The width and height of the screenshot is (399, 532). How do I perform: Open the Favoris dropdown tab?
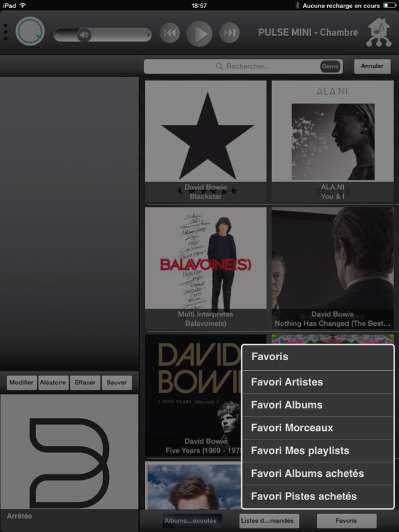pos(346,521)
